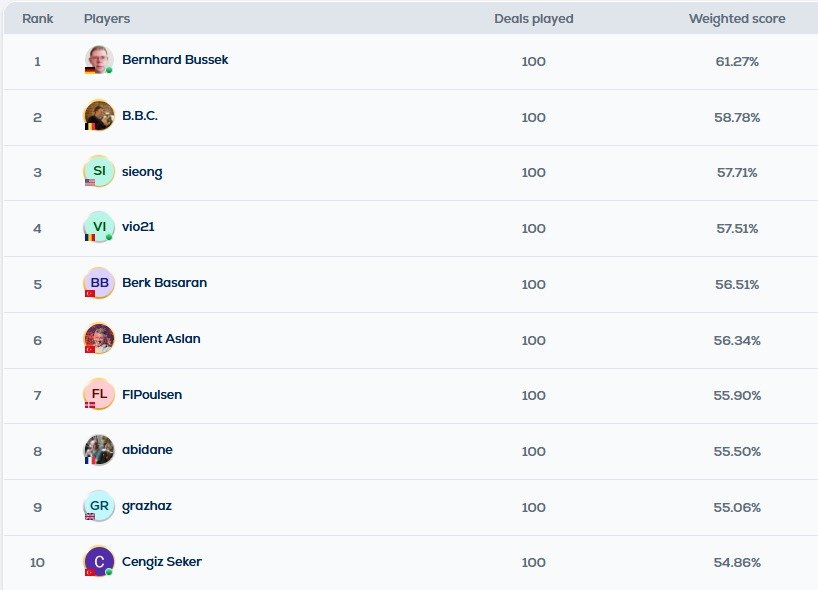Select the sieong player name
This screenshot has width=818, height=590.
tap(142, 172)
